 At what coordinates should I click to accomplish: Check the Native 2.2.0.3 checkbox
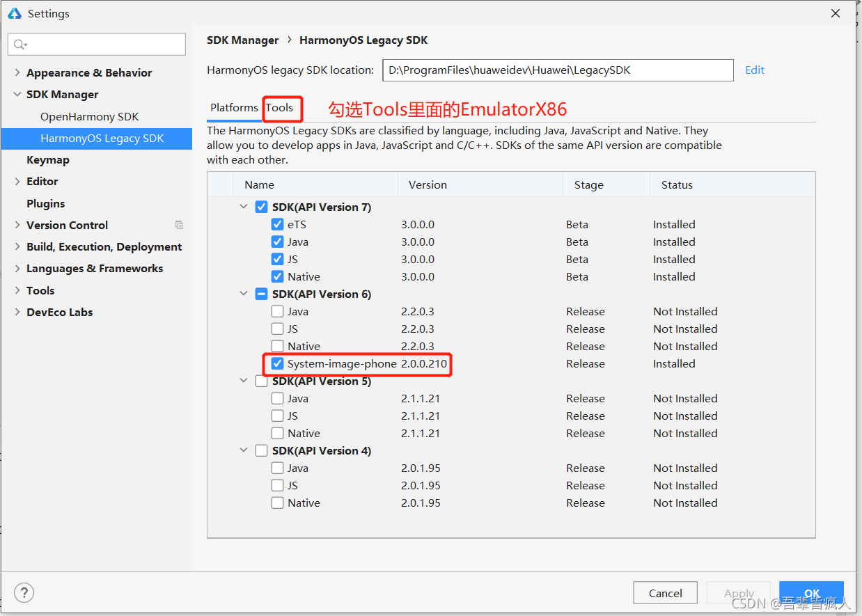[x=277, y=346]
